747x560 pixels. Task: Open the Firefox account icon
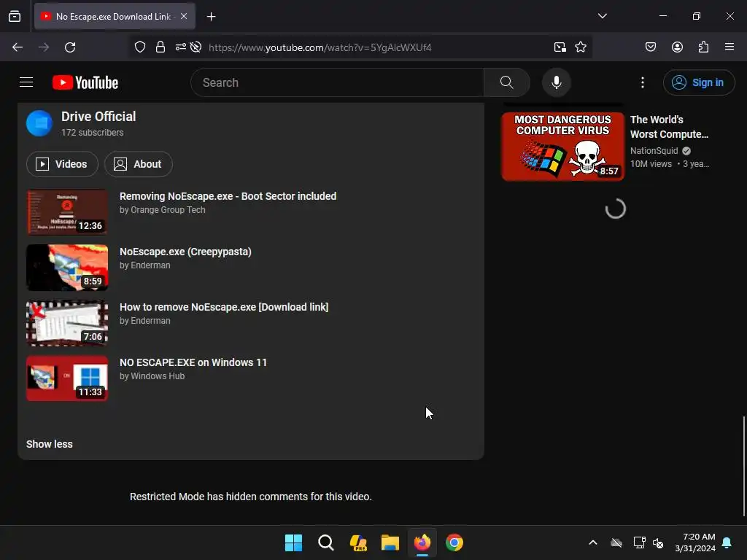677,47
